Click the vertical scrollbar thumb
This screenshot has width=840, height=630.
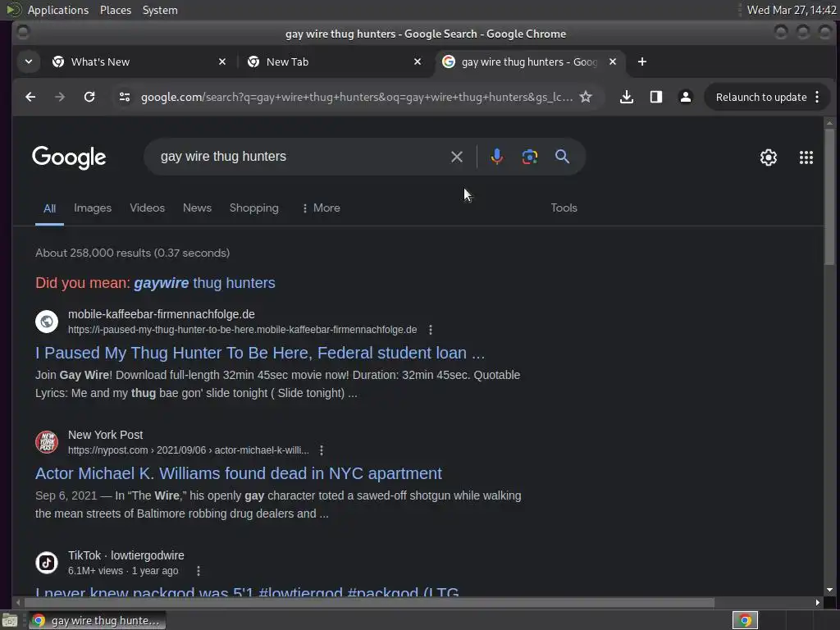830,195
